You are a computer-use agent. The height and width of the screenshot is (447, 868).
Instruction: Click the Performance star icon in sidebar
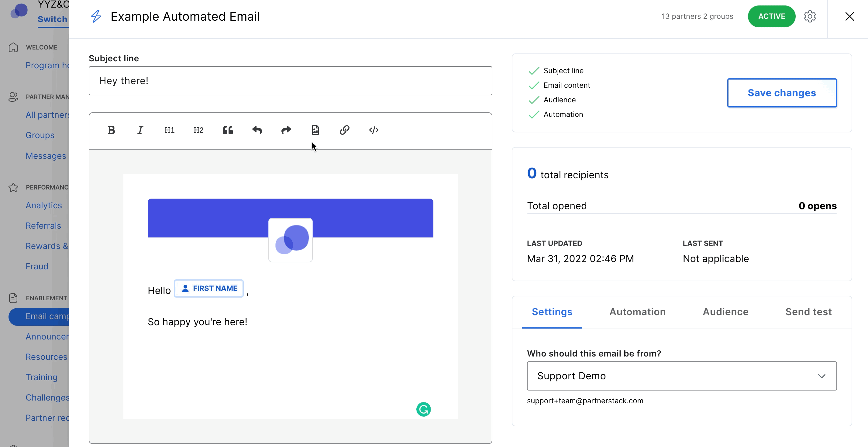(13, 187)
